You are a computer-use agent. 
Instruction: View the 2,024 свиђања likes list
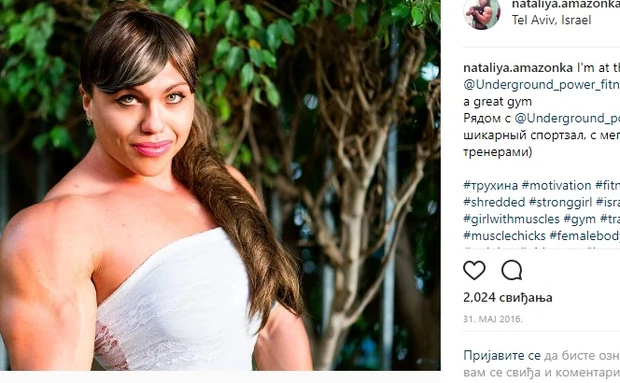(508, 298)
